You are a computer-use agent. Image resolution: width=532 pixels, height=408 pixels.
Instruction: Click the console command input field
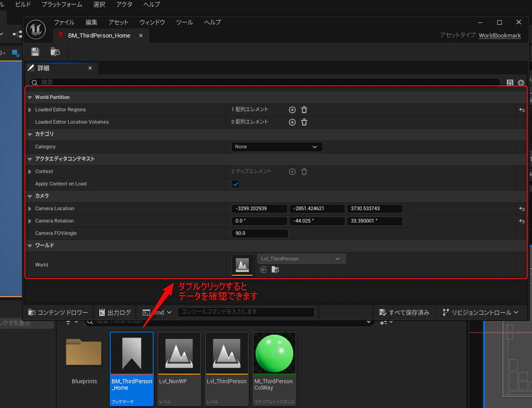point(246,312)
